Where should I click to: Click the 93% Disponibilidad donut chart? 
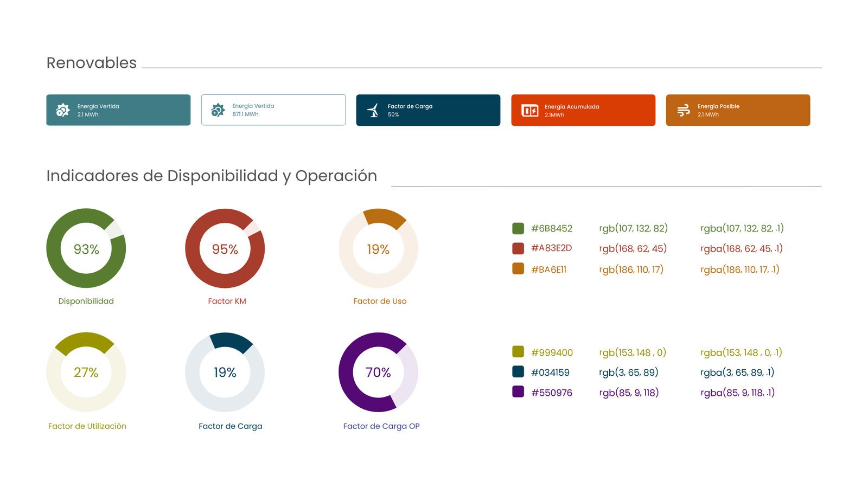point(86,248)
